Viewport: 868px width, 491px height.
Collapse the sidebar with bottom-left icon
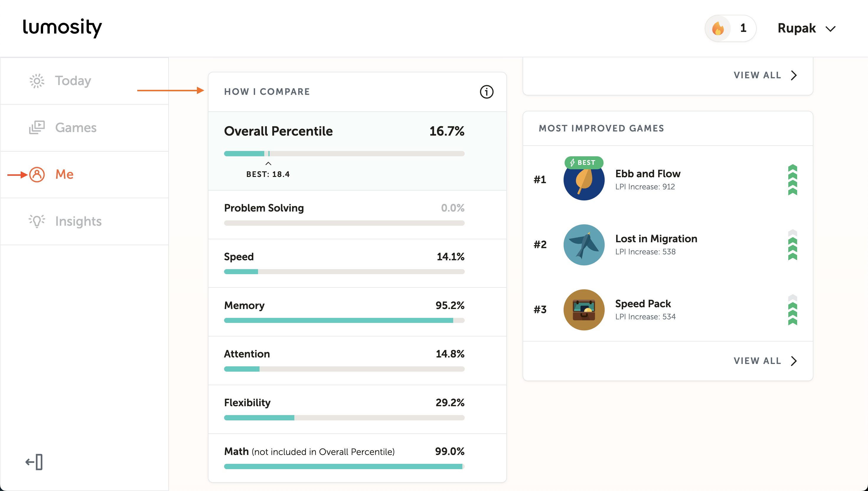click(x=34, y=462)
